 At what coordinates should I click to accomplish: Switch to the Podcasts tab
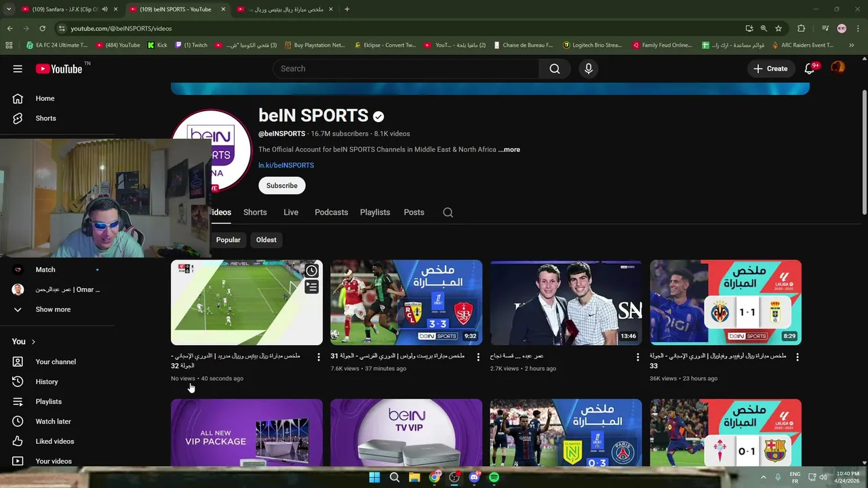coord(331,212)
